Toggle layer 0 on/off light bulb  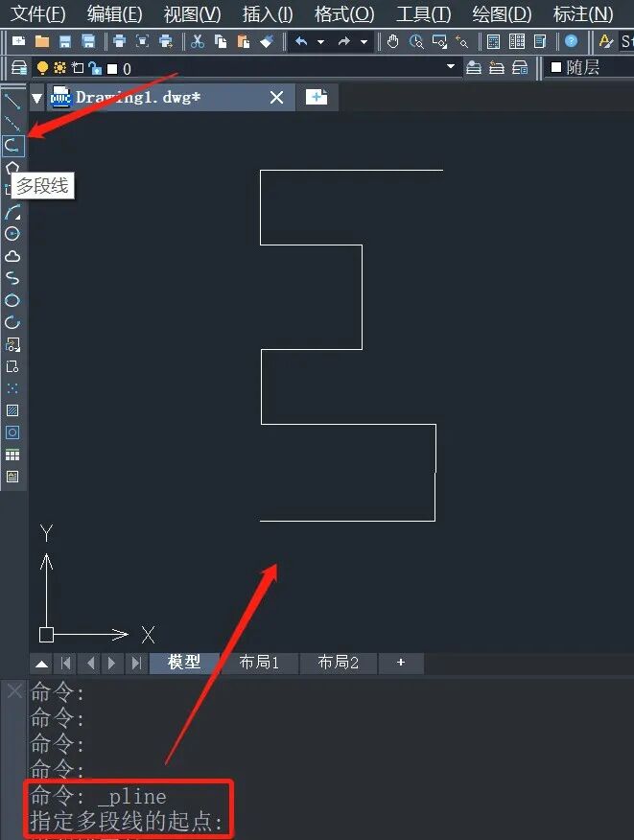(42, 67)
